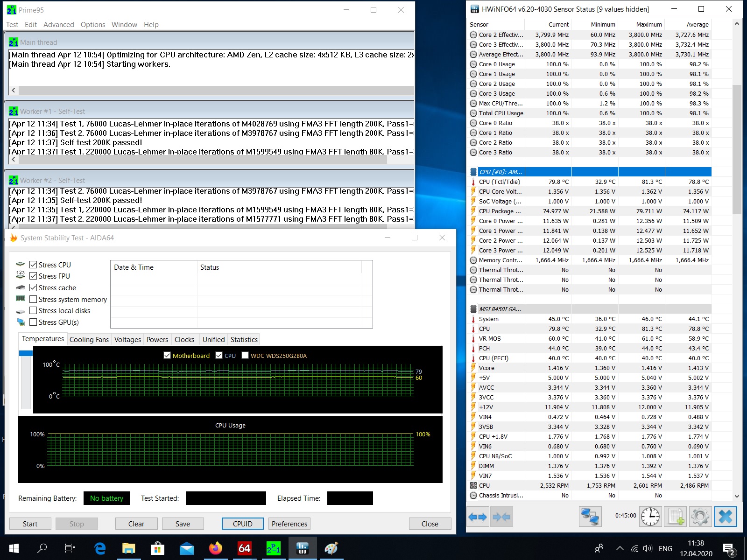Click HWiNFO shrink columns arrows icon

click(x=501, y=517)
